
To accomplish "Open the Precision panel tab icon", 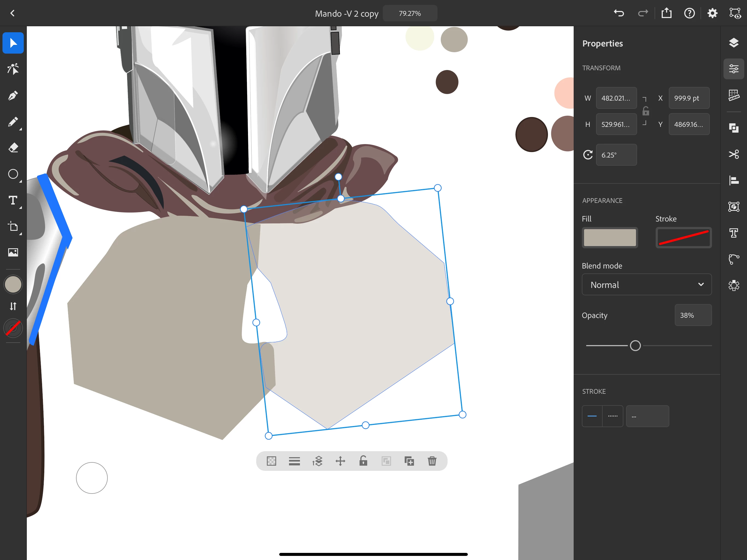I will 734,95.
